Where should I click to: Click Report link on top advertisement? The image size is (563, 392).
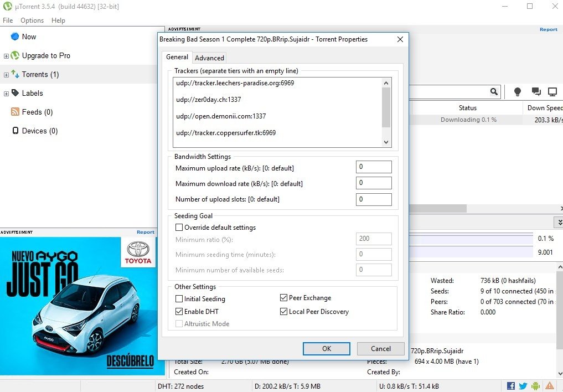(549, 29)
